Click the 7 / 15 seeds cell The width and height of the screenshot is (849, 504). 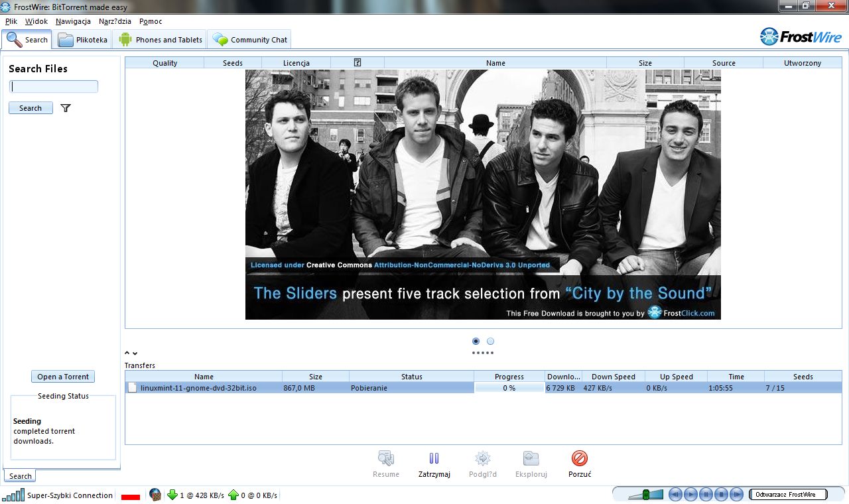[x=803, y=388]
